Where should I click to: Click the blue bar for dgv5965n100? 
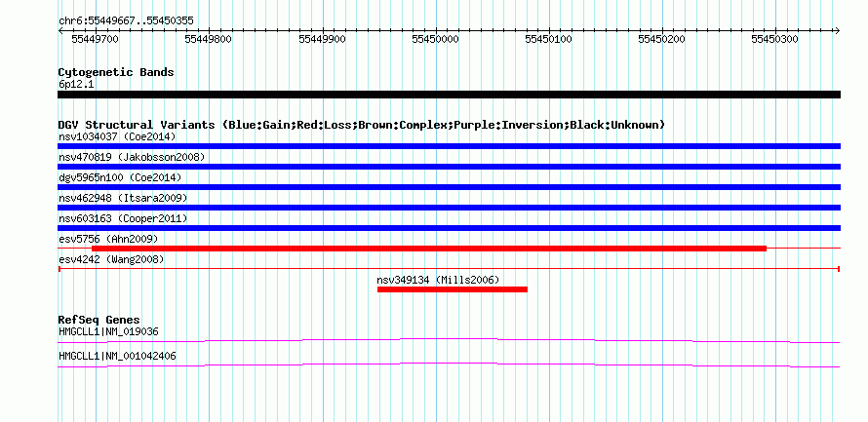[x=449, y=187]
